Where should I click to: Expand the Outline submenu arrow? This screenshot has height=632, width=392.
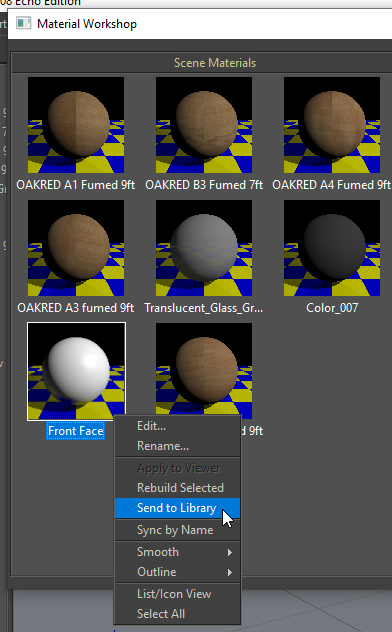(x=230, y=572)
